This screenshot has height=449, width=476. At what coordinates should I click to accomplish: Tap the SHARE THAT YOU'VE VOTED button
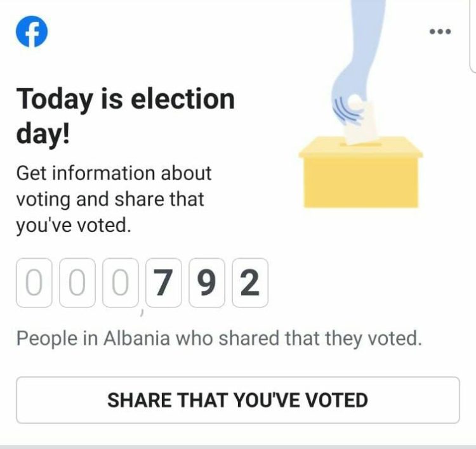[238, 400]
